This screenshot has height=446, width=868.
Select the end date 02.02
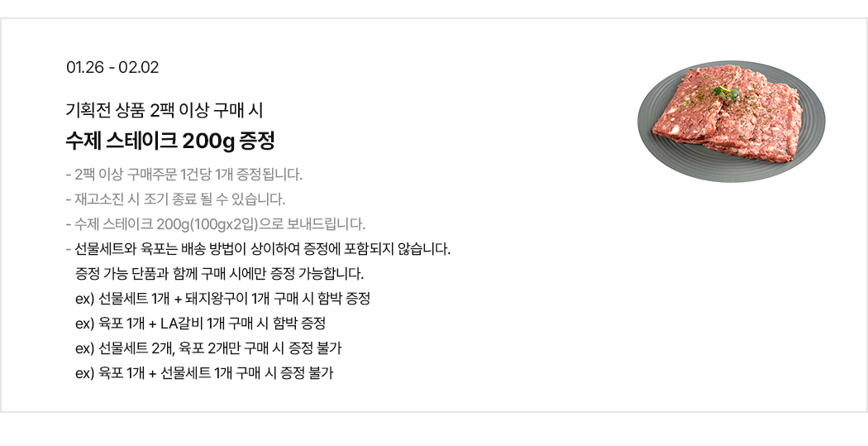pyautogui.click(x=139, y=67)
